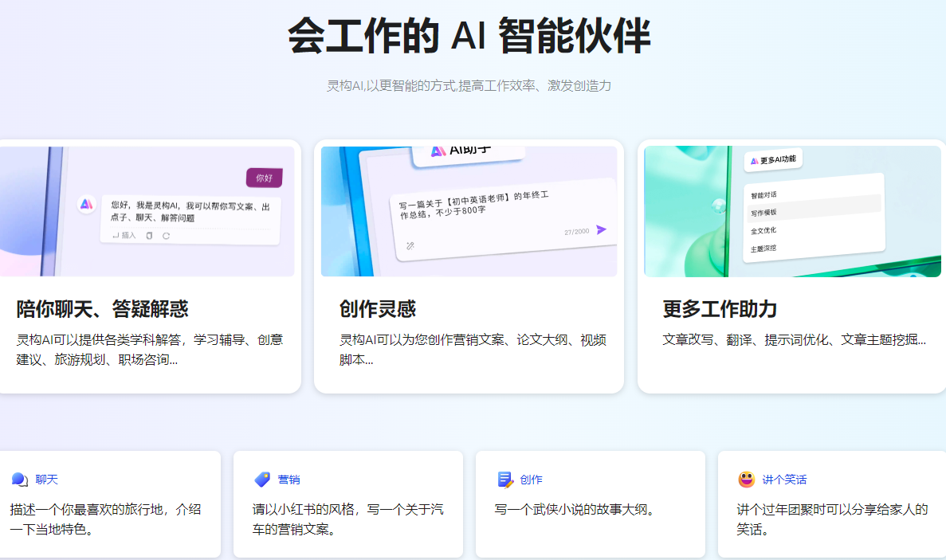946x560 pixels.
Task: Click the heading "会工作的 AI 智能伙伴"
Action: click(469, 36)
